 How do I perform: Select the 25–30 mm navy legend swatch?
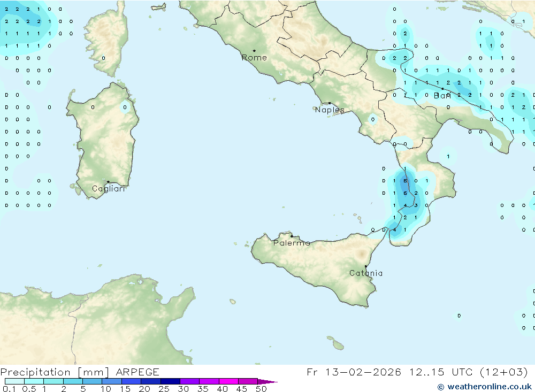point(170,382)
